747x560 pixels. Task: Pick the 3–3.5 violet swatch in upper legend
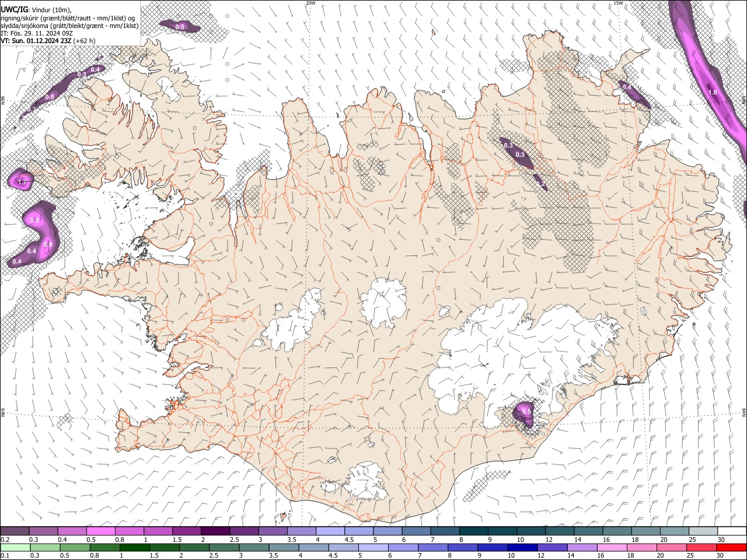(x=273, y=531)
